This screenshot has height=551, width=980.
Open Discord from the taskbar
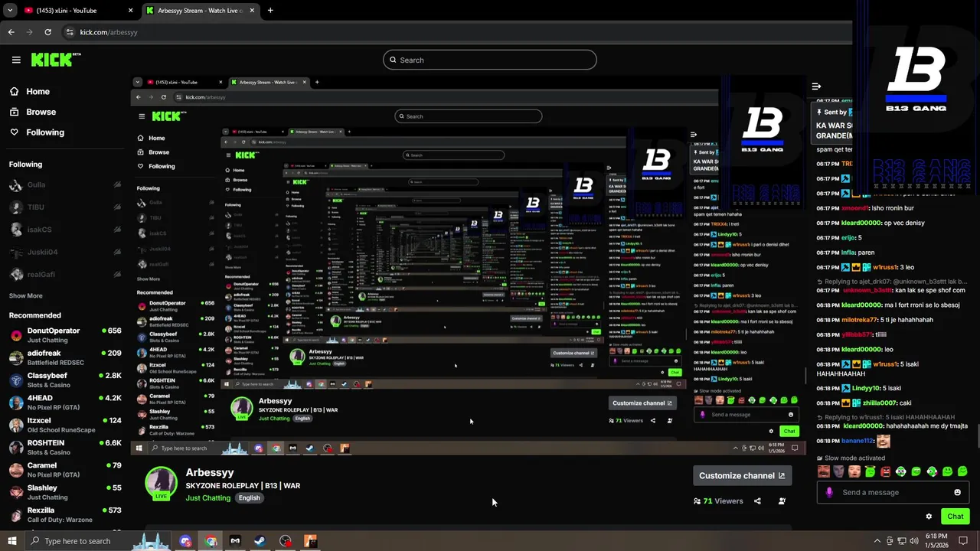pos(185,541)
